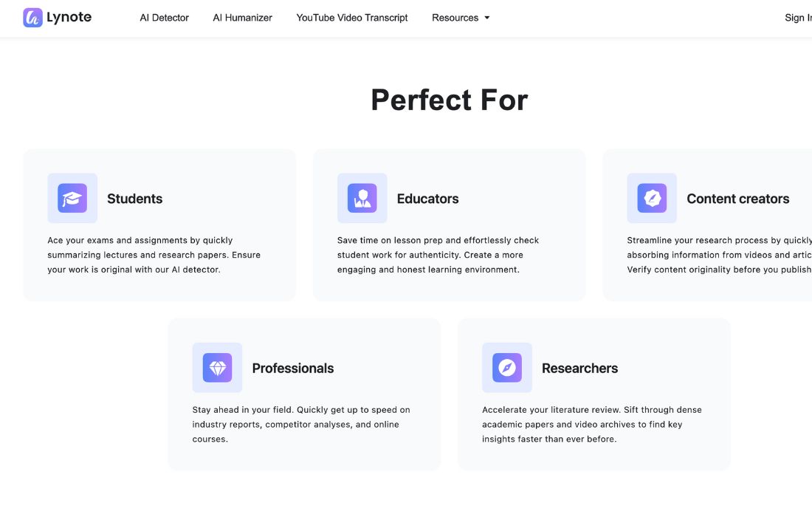Viewport: 812px width, 517px height.
Task: Select the Educators card heading
Action: click(x=428, y=199)
